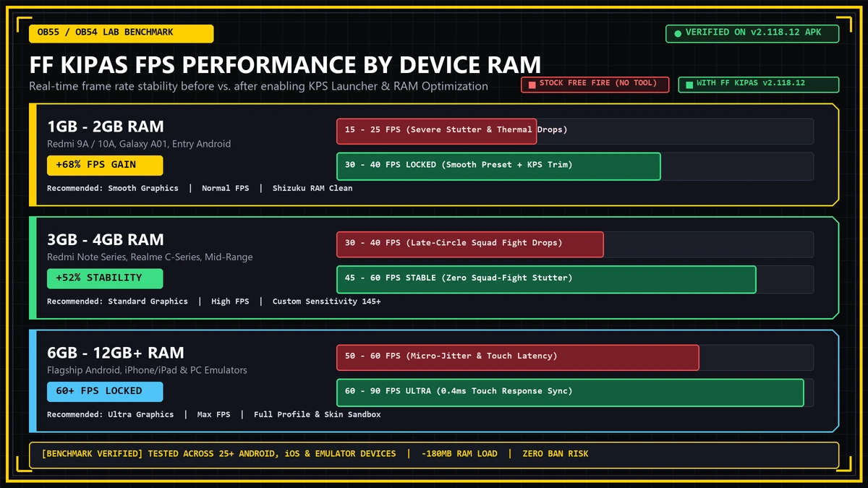Click the 30 - 40 FPS LOCKED green bar
Image resolution: width=868 pixels, height=488 pixels.
[x=498, y=166]
